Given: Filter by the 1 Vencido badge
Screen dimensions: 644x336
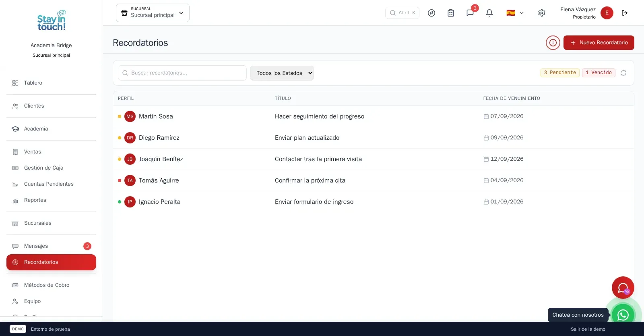Looking at the screenshot, I should pyautogui.click(x=599, y=73).
